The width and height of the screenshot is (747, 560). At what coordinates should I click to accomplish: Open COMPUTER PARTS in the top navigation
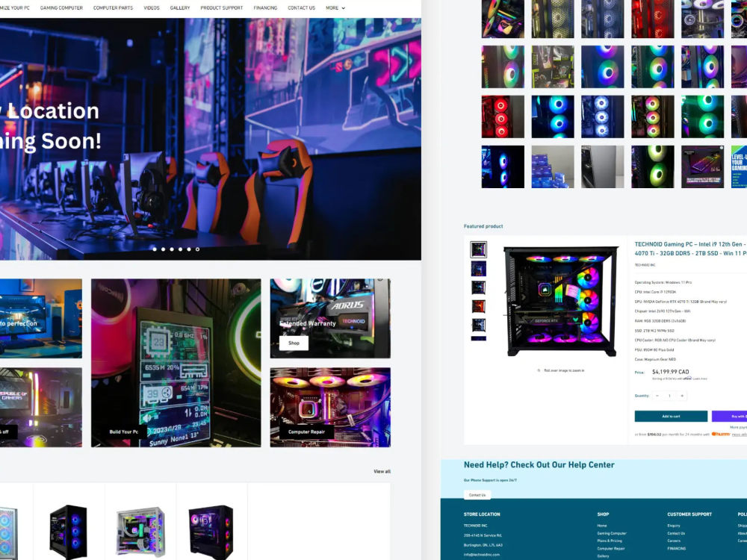113,8
